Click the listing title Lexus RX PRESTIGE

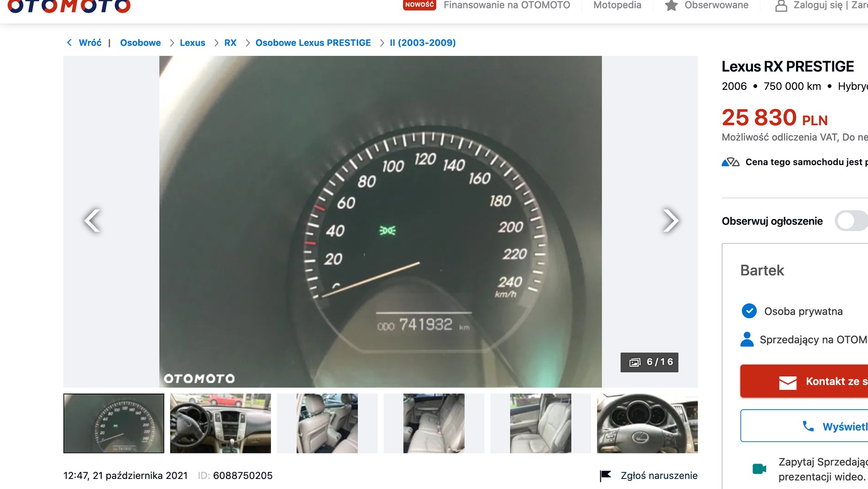coord(788,66)
